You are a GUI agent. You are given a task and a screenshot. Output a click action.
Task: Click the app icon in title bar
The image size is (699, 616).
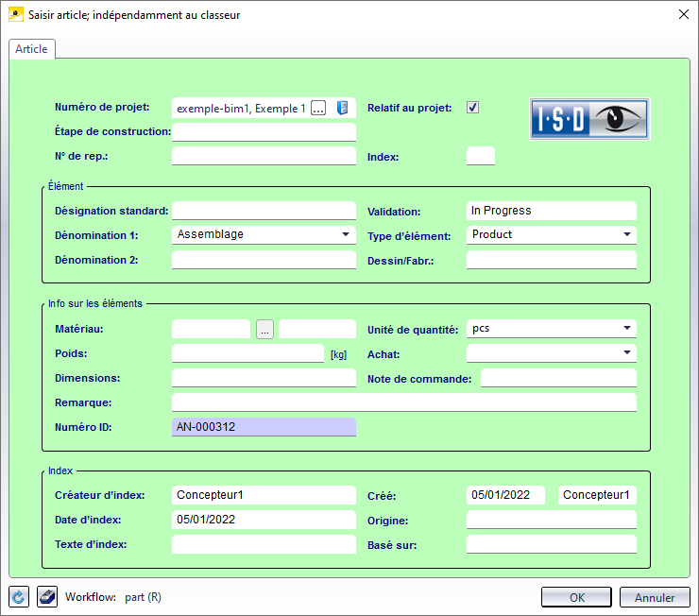point(16,14)
